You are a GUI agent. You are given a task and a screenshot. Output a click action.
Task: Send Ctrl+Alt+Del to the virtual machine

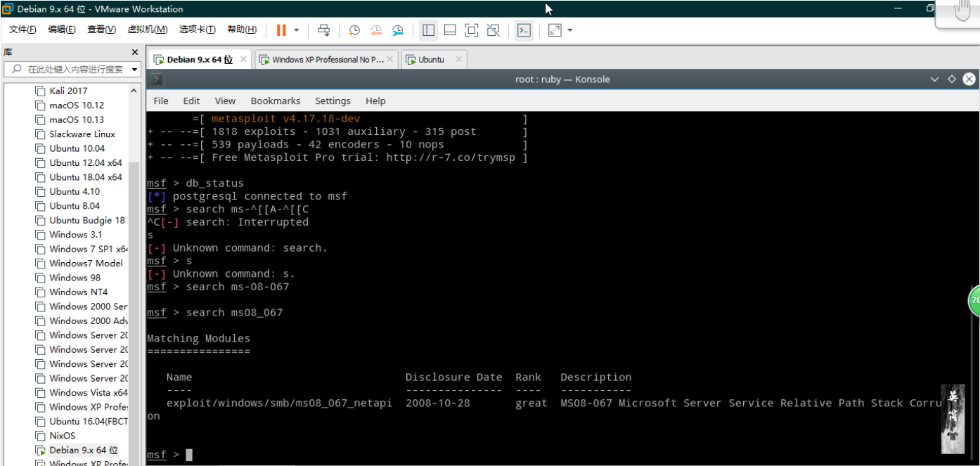(x=323, y=30)
